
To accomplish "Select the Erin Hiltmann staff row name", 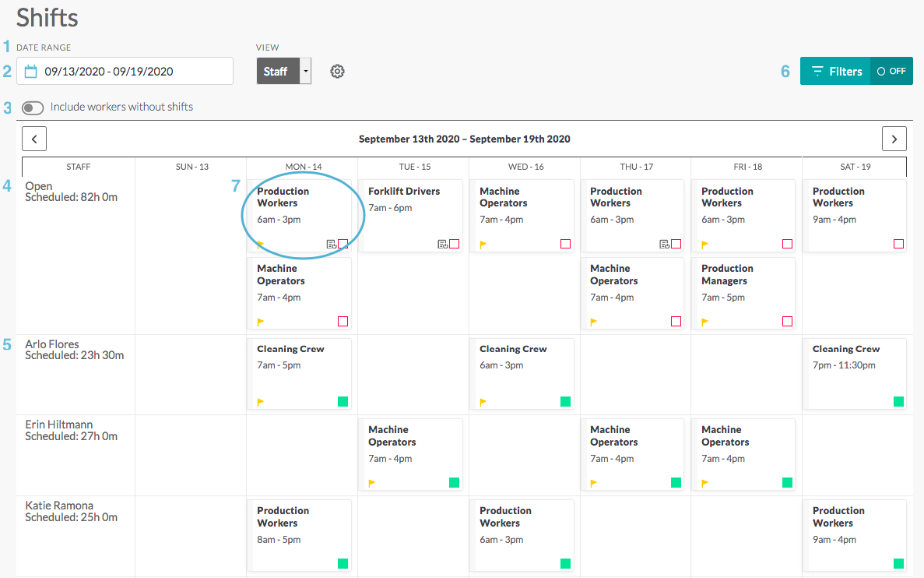I will 59,425.
